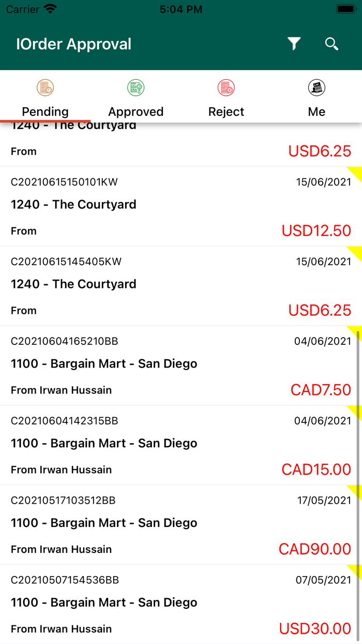Tap the CAD90.00 amount text
Viewport: 362px width, 644px height.
pos(315,549)
